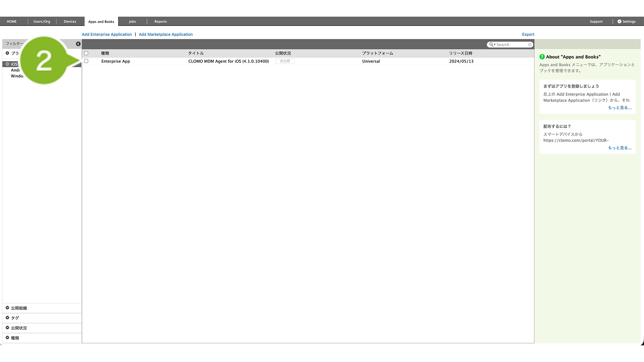Expand the 公開組織 filter section
Image resolution: width=644 pixels, height=362 pixels.
coord(7,308)
